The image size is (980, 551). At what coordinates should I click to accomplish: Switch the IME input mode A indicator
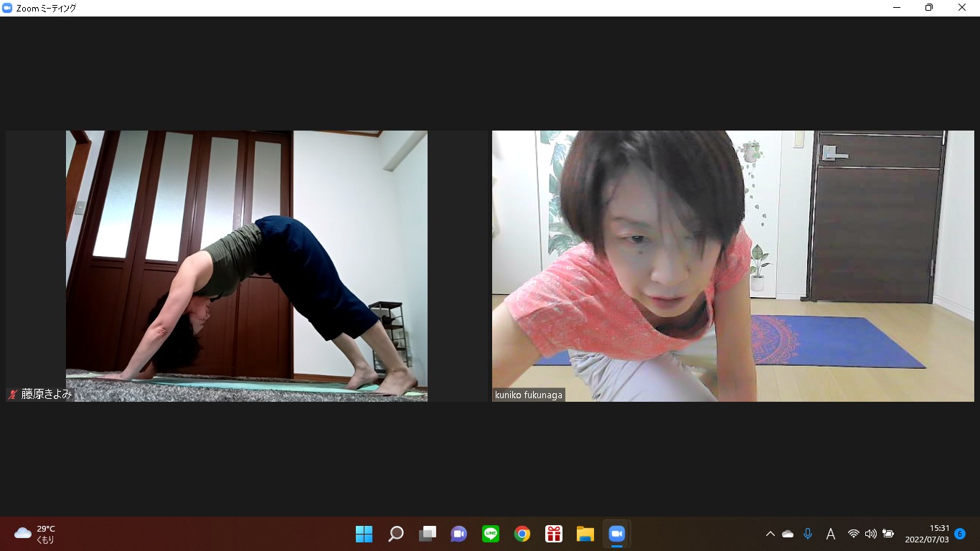pos(831,534)
